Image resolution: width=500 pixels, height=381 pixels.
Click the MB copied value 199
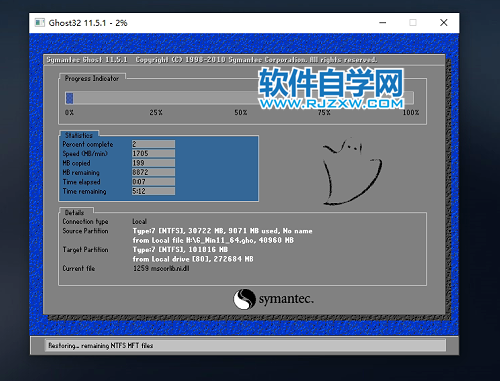153,163
